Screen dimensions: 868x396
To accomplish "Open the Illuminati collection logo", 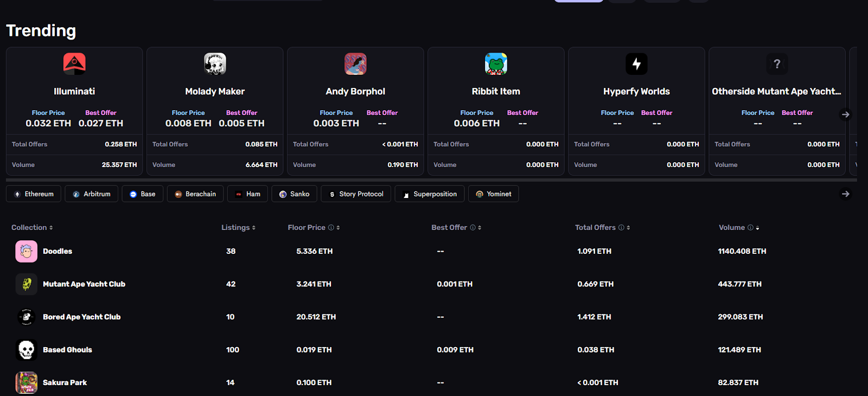I will 74,64.
